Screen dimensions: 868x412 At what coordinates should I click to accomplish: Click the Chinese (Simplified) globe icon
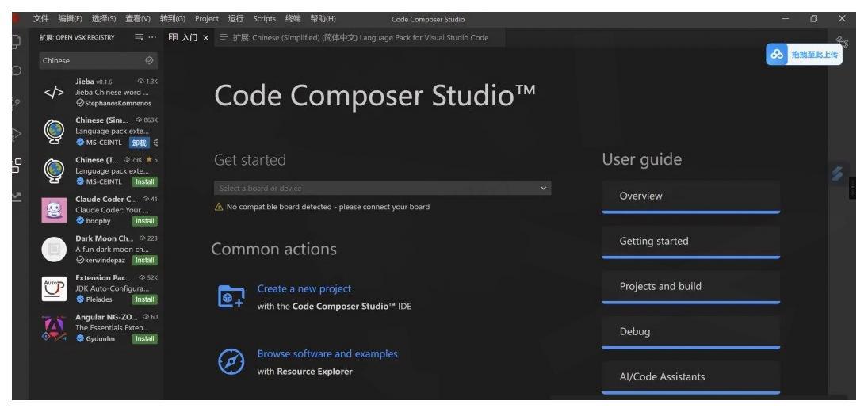[x=54, y=132]
